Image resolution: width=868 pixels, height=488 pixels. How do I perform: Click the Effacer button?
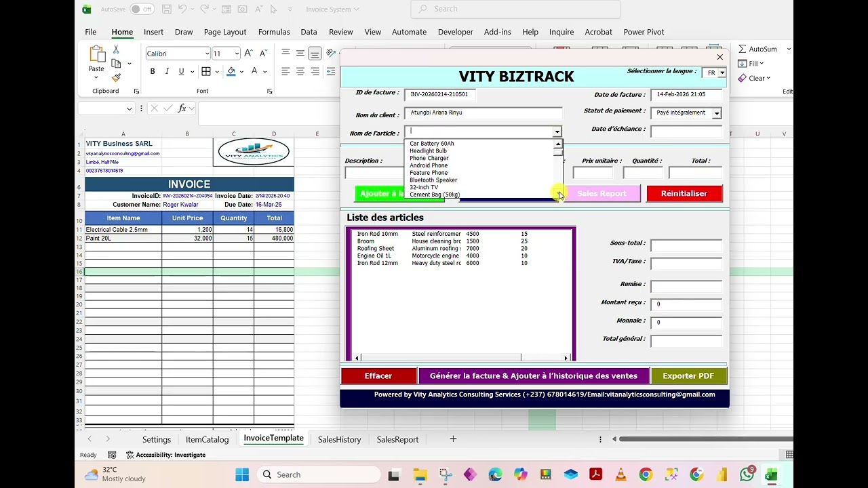pos(378,376)
